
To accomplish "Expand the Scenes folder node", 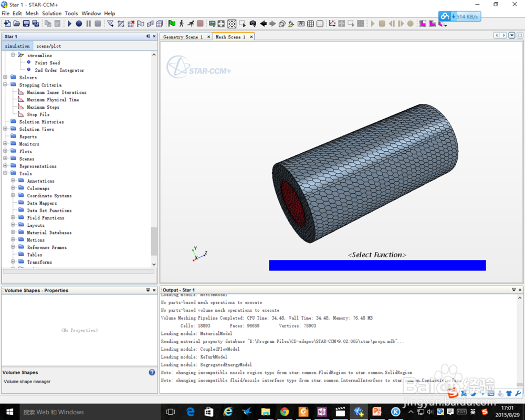I will pyautogui.click(x=5, y=158).
